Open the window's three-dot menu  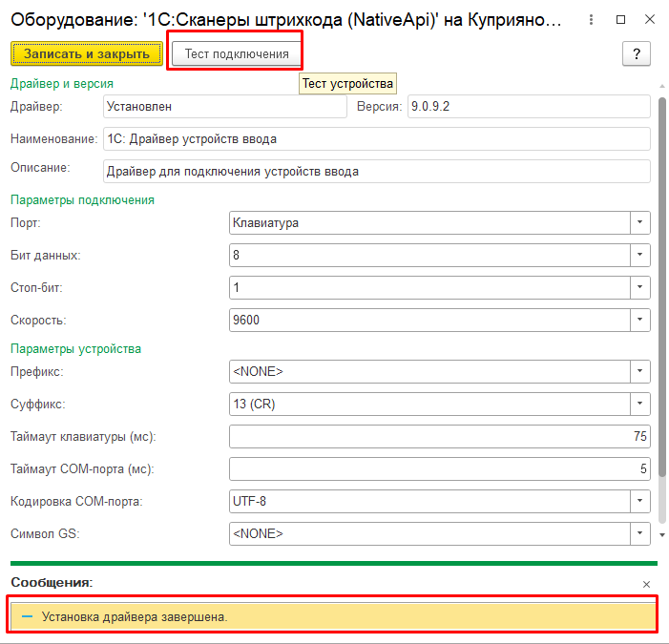click(594, 18)
